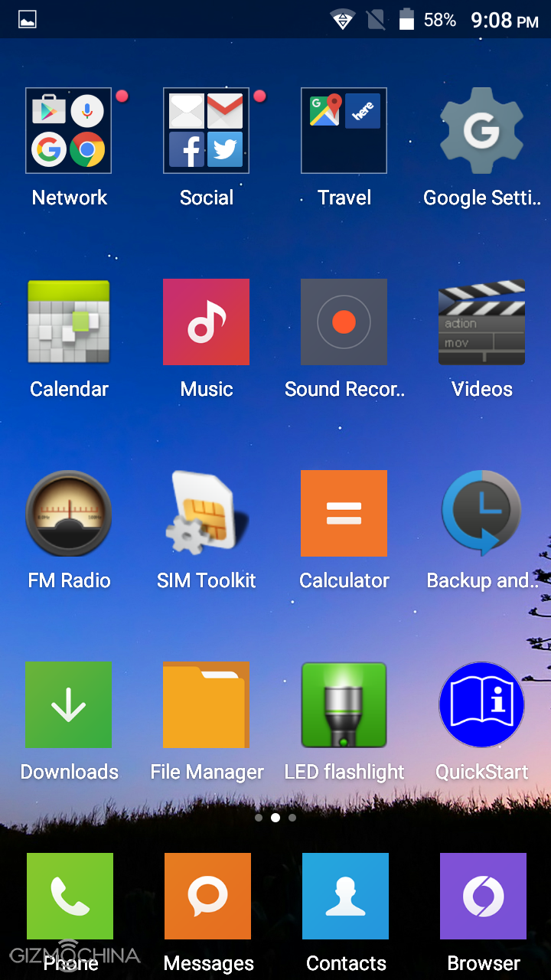Launch the FM Radio app
The width and height of the screenshot is (551, 980).
point(69,513)
